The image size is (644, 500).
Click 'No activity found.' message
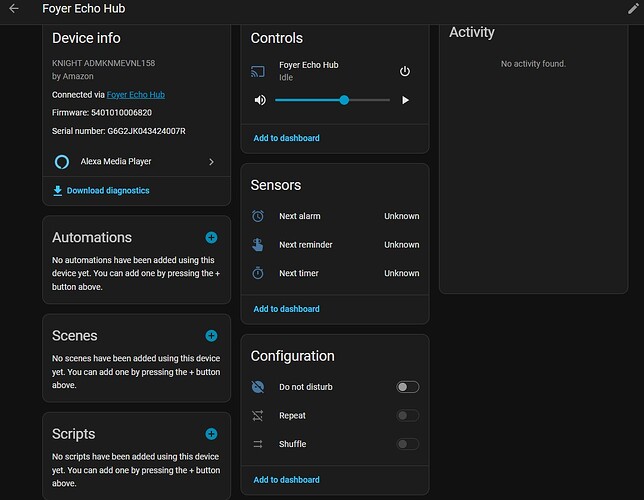[533, 64]
